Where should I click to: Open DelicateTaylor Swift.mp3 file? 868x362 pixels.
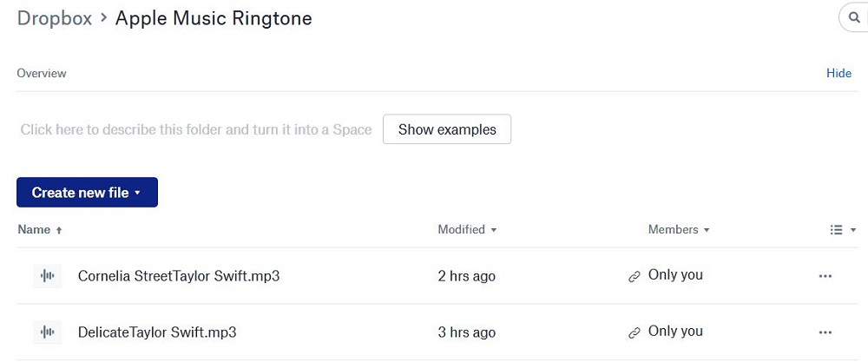[157, 332]
